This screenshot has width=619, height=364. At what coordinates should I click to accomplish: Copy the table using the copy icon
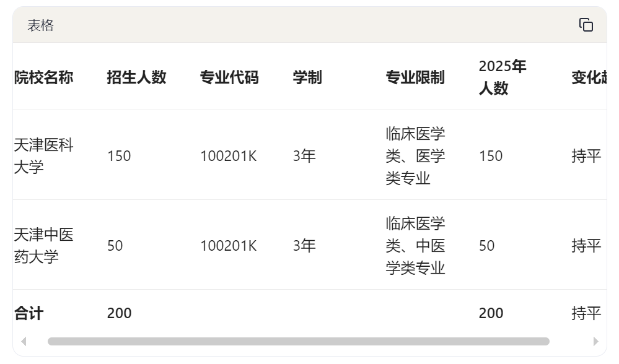tap(586, 25)
